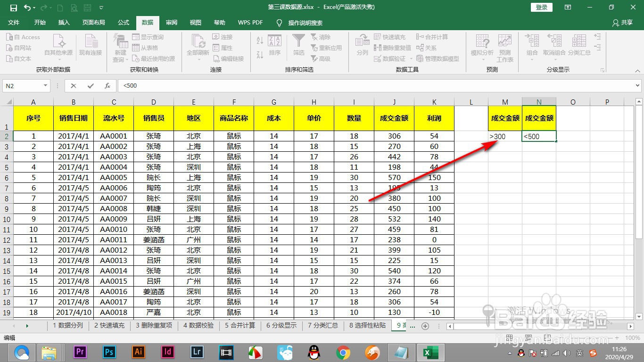
Task: Click 清除 (Clear filter)
Action: (x=321, y=37)
